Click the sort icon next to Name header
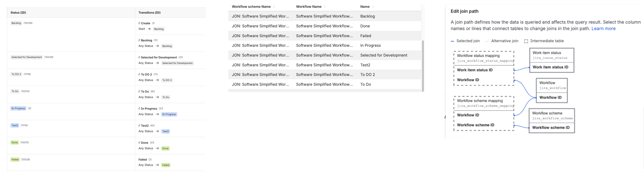This screenshot has height=175, width=644. click(x=373, y=7)
